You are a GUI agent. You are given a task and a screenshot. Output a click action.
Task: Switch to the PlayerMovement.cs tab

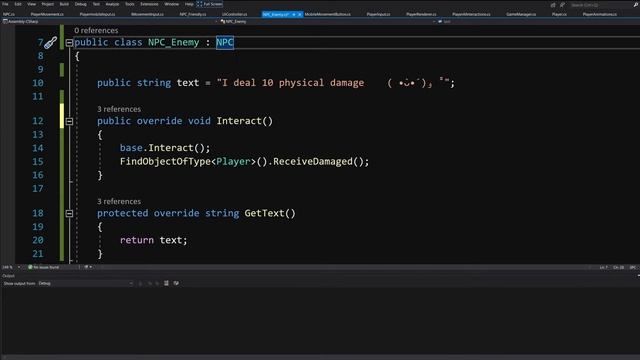click(47, 14)
